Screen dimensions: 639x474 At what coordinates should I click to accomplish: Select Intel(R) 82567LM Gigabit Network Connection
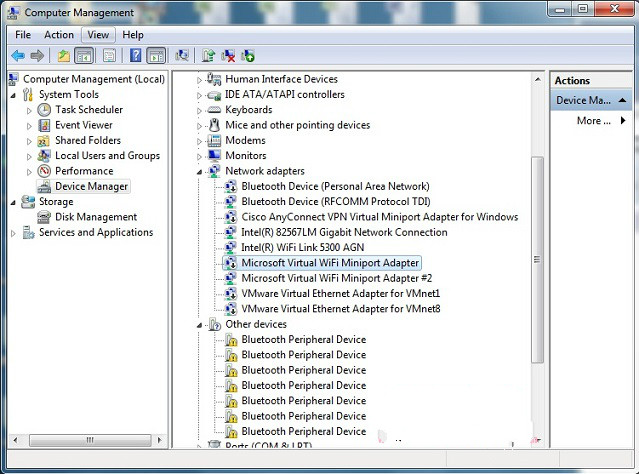point(344,232)
